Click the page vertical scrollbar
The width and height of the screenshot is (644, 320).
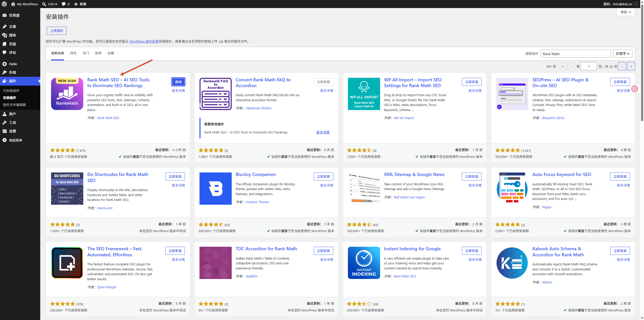(642, 63)
